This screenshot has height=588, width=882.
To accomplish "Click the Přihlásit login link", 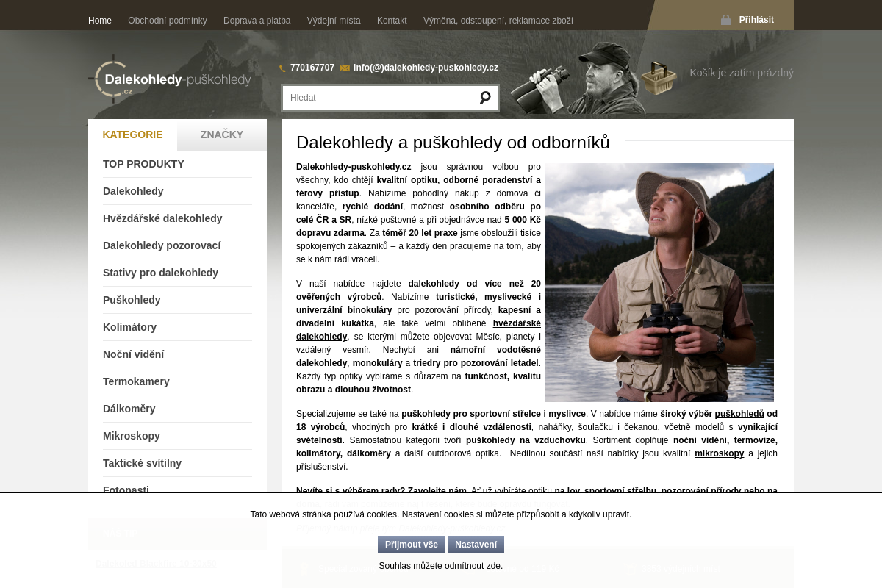I will tap(756, 20).
